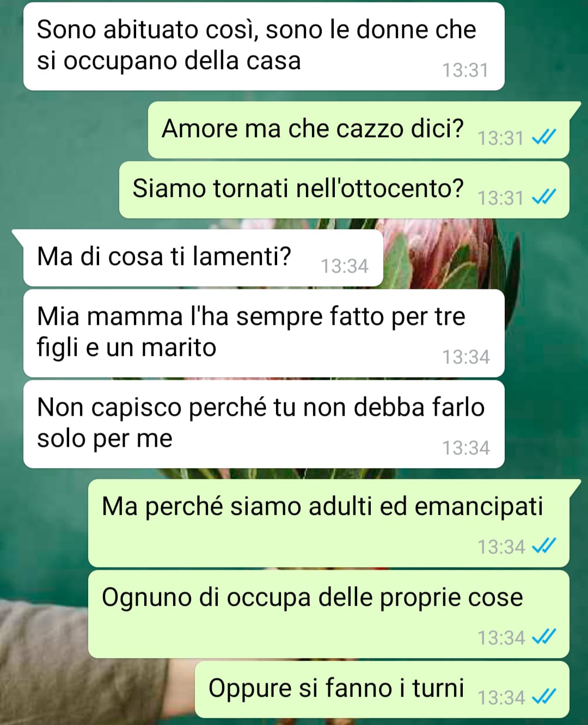The image size is (588, 725).
Task: Select 'Ma di cosa ti lamenti?' message
Action: [x=203, y=258]
